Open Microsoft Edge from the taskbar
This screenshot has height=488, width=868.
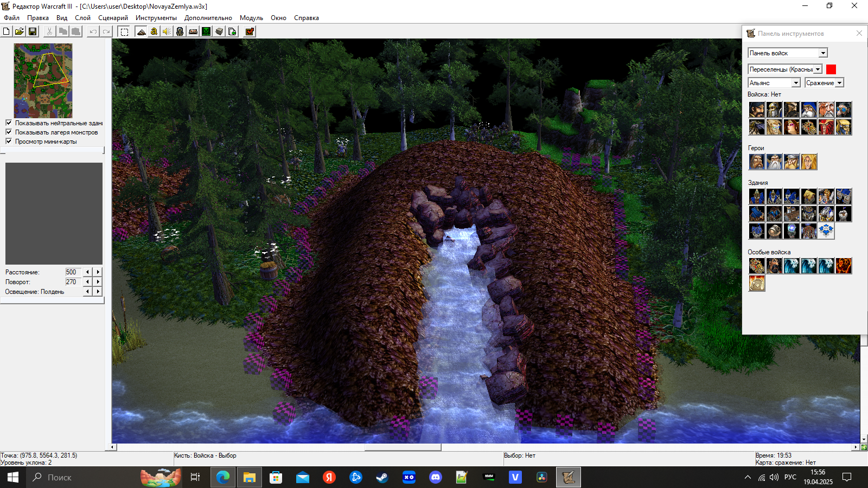[x=223, y=477]
